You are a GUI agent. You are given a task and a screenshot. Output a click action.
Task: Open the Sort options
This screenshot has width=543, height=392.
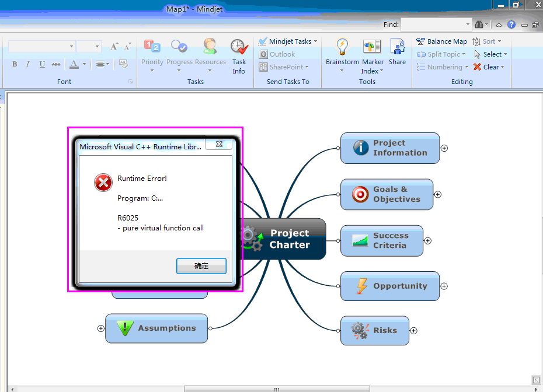(x=487, y=41)
